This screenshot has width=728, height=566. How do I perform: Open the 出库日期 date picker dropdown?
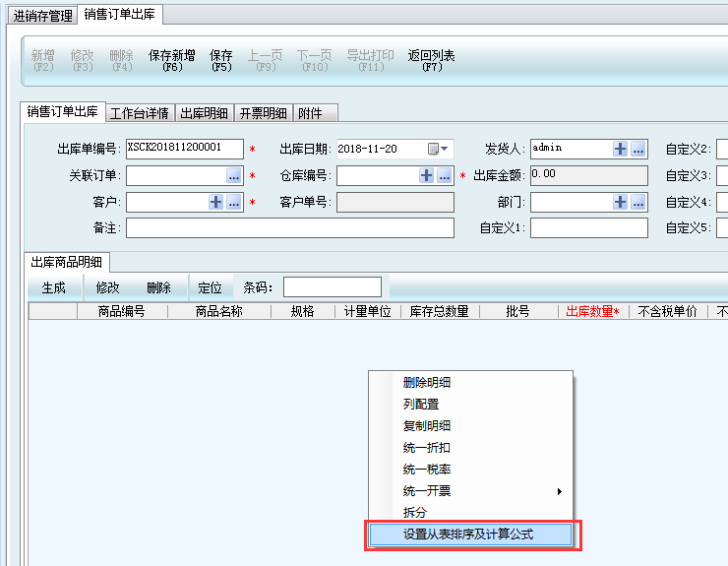pos(438,149)
